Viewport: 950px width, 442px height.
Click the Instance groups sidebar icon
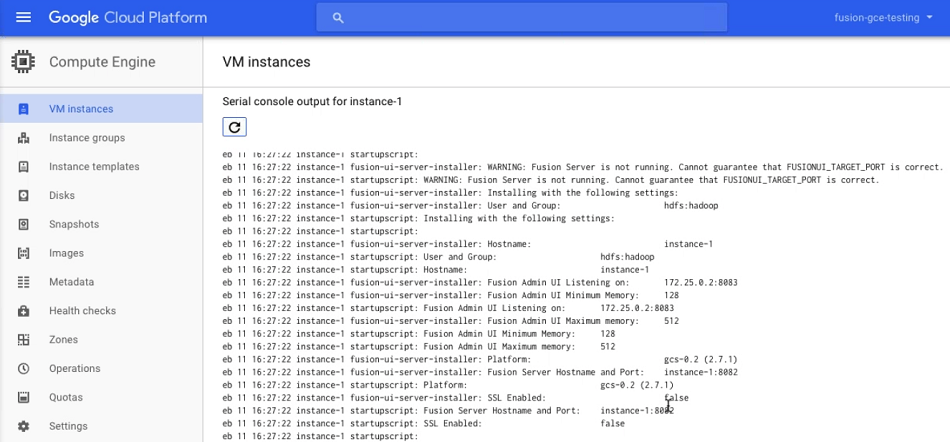pos(24,138)
